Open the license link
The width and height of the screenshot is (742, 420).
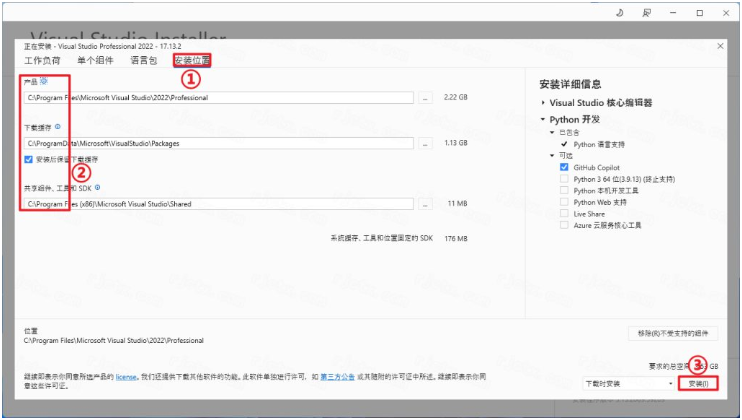tap(126, 377)
